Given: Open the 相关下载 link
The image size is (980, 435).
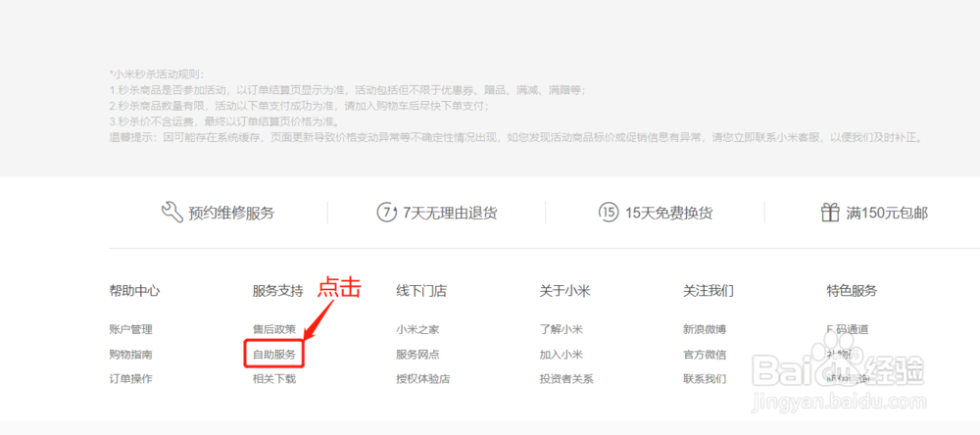Looking at the screenshot, I should coord(274,379).
